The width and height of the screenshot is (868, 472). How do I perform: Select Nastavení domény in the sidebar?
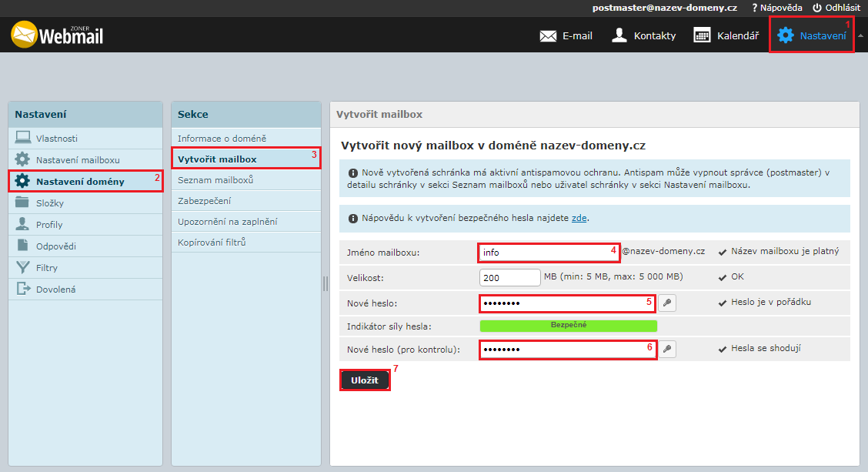tap(80, 182)
